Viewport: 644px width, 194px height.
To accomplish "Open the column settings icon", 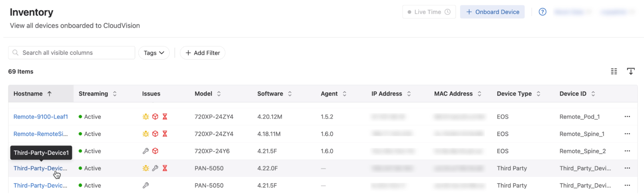I will [614, 71].
